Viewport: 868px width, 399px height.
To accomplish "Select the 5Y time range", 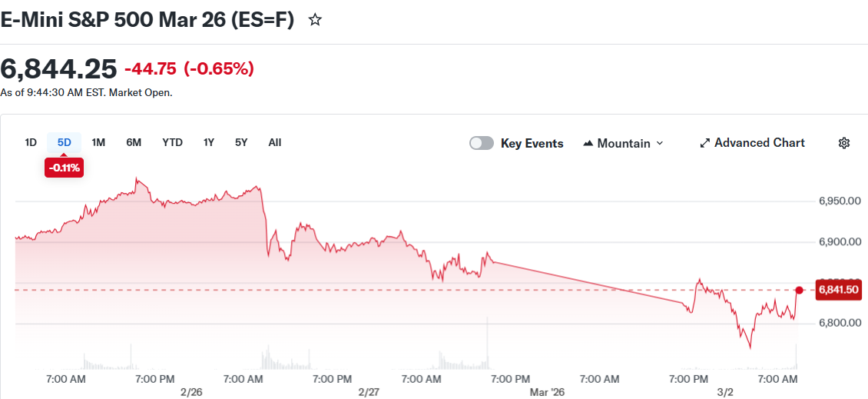I will coord(240,142).
